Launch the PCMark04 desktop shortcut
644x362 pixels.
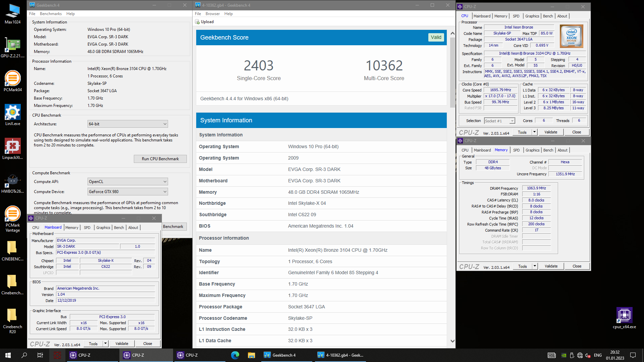[12, 81]
